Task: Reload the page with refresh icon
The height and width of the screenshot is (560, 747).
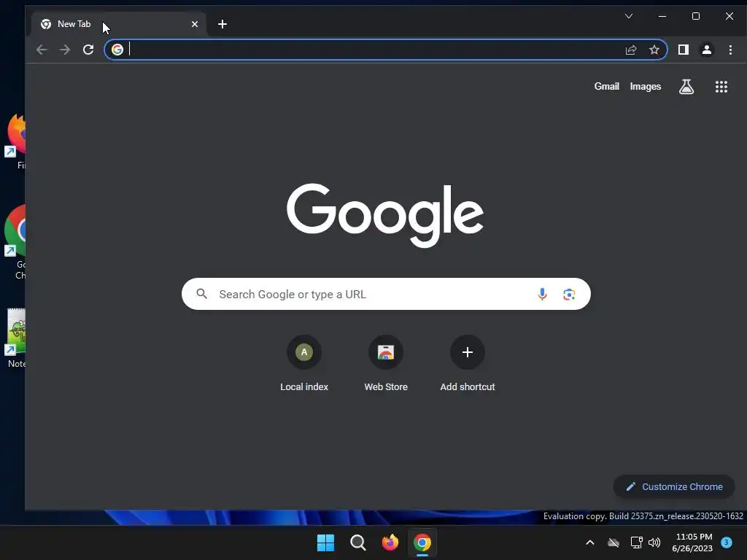Action: pyautogui.click(x=88, y=50)
